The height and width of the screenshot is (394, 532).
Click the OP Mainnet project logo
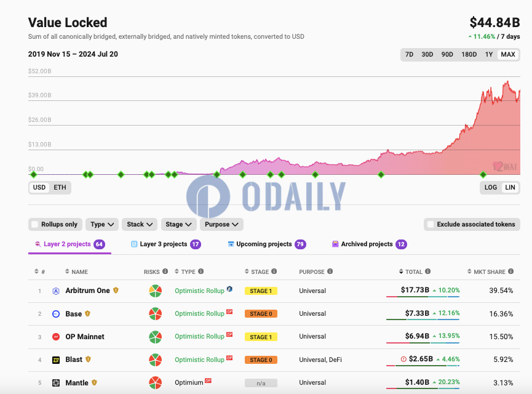point(56,337)
